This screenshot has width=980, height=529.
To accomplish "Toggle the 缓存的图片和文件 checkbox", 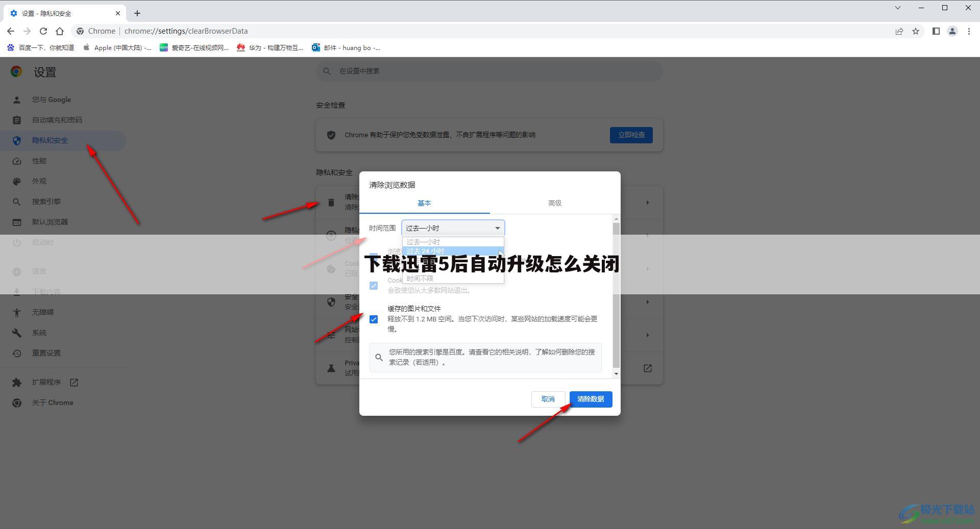I will click(x=374, y=319).
